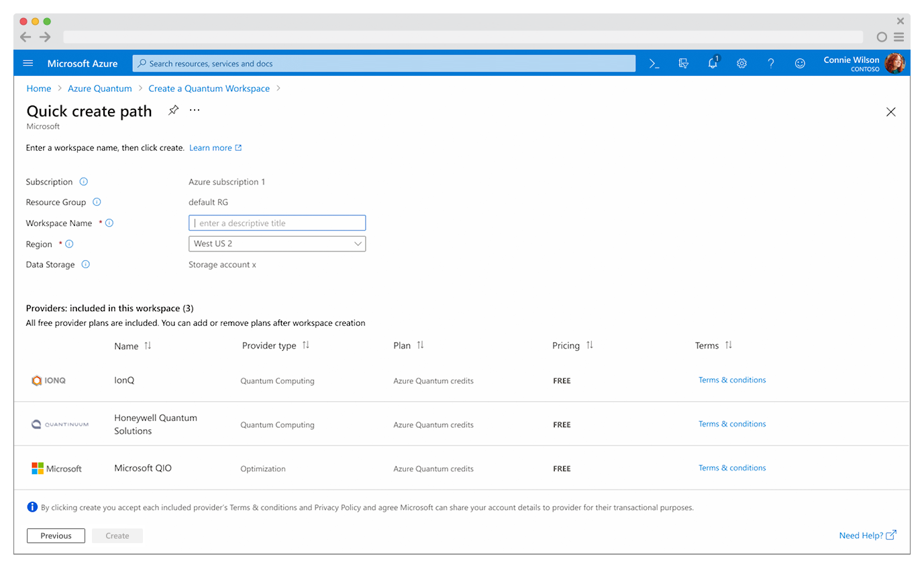Click the FREE pricing in Microsoft QIO row
The width and height of the screenshot is (924, 568).
point(562,469)
